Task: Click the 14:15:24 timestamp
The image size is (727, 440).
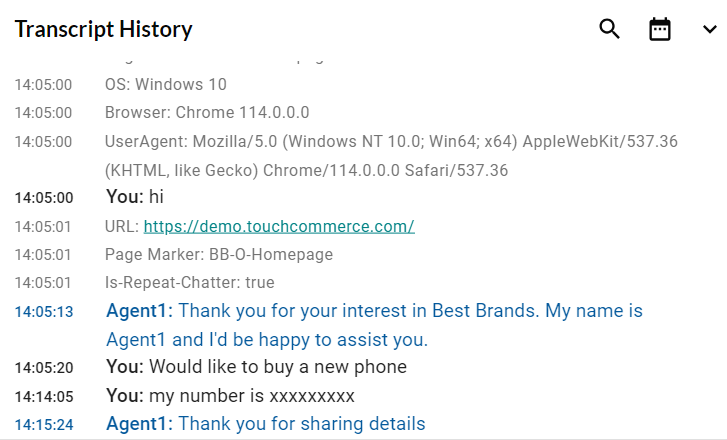Action: pos(43,424)
